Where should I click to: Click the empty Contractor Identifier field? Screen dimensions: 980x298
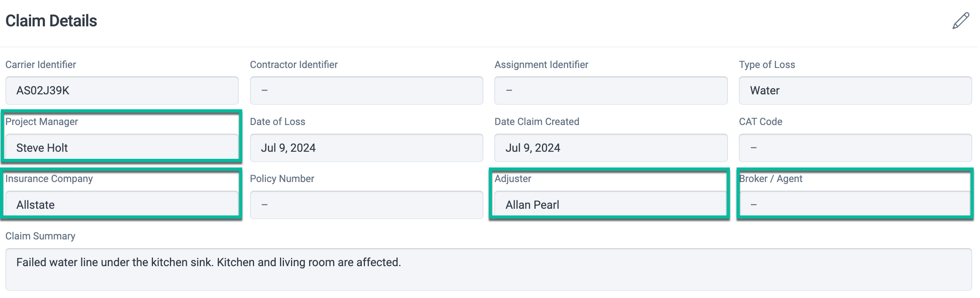367,90
